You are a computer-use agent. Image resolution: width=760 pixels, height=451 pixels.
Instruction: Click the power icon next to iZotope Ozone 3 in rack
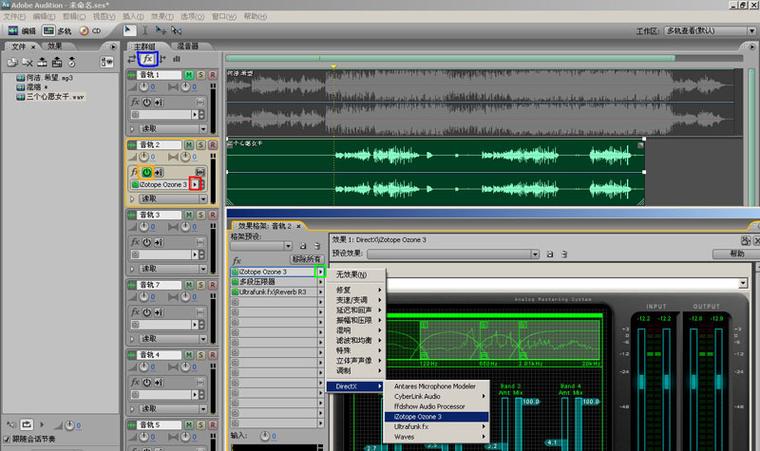(235, 272)
